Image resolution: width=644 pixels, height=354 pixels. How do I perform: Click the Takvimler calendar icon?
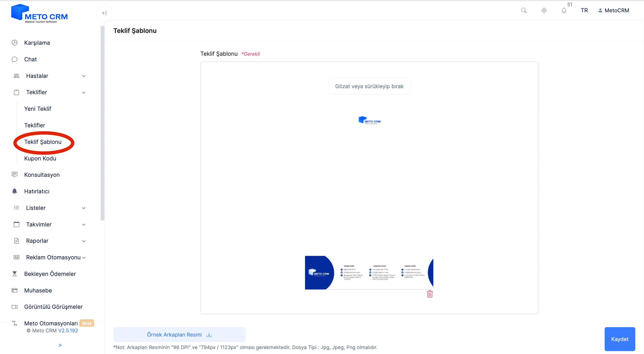point(17,224)
